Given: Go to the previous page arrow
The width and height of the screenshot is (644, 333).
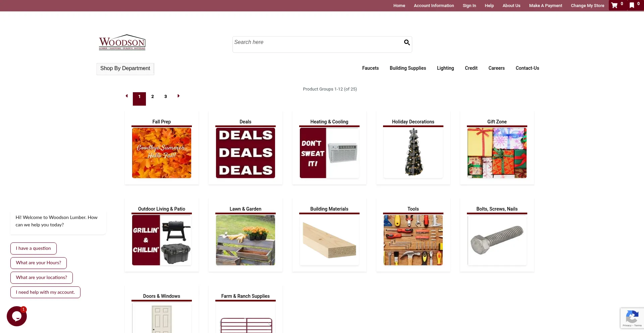Looking at the screenshot, I should [127, 96].
